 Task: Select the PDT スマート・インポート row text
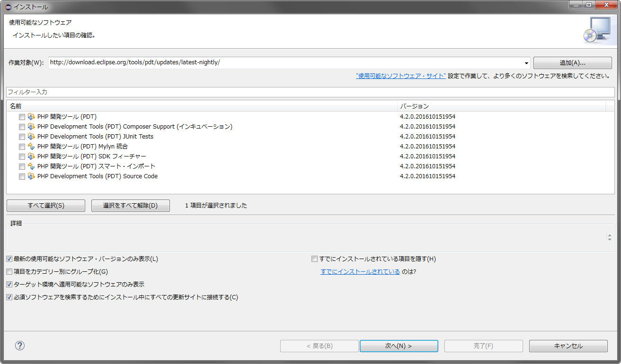point(97,166)
